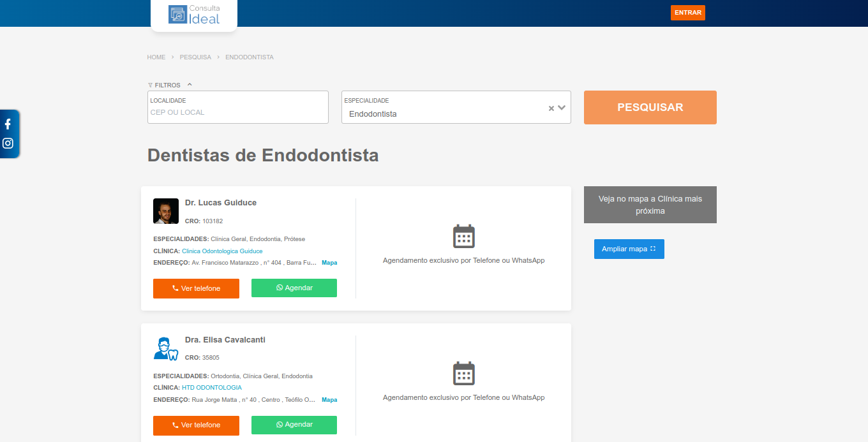Click the Filtros label
Viewport: 868px width, 442px height.
[x=167, y=85]
